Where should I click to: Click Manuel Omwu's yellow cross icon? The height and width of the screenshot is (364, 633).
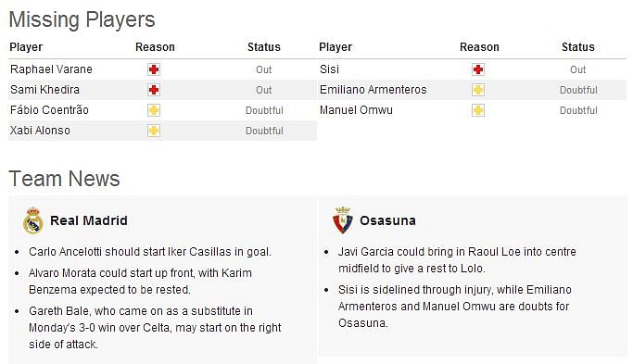tap(478, 110)
